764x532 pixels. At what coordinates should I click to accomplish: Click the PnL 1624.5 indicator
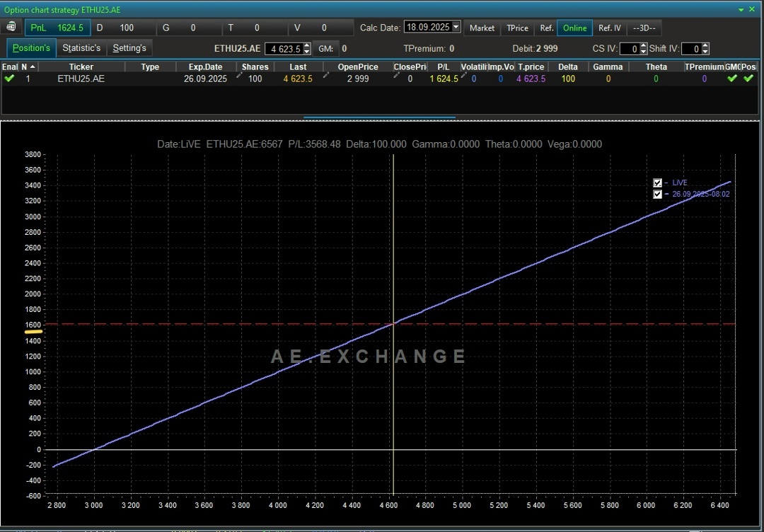point(57,28)
